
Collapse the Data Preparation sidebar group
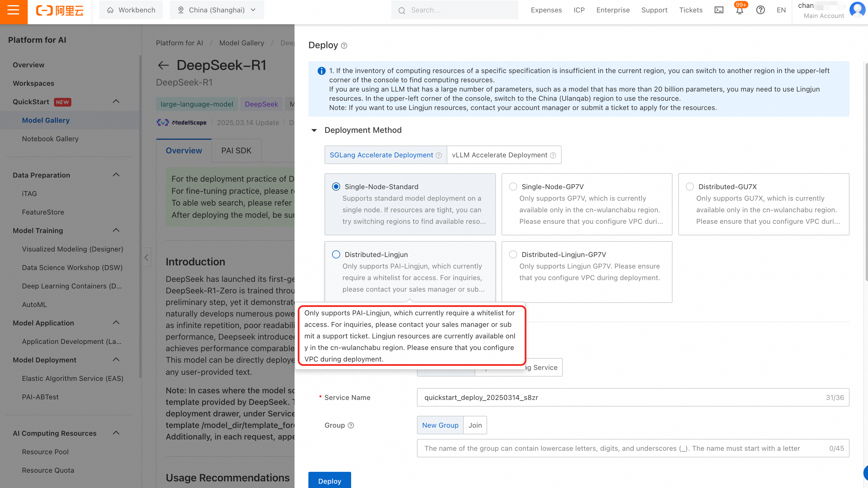[x=116, y=175]
